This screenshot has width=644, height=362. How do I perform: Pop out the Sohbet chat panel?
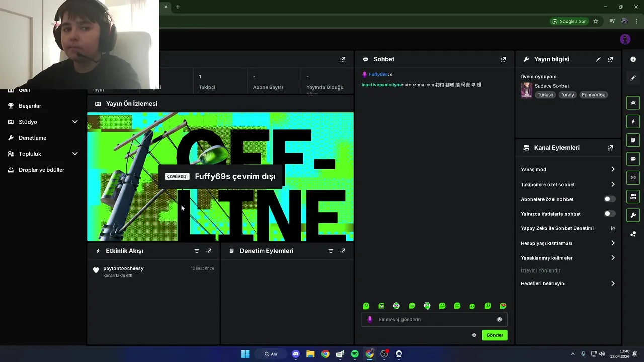tap(503, 59)
